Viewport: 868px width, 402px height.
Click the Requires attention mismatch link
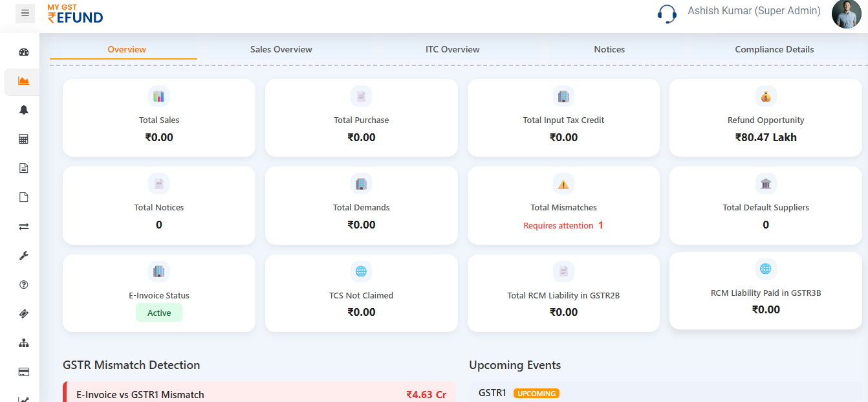tap(563, 225)
